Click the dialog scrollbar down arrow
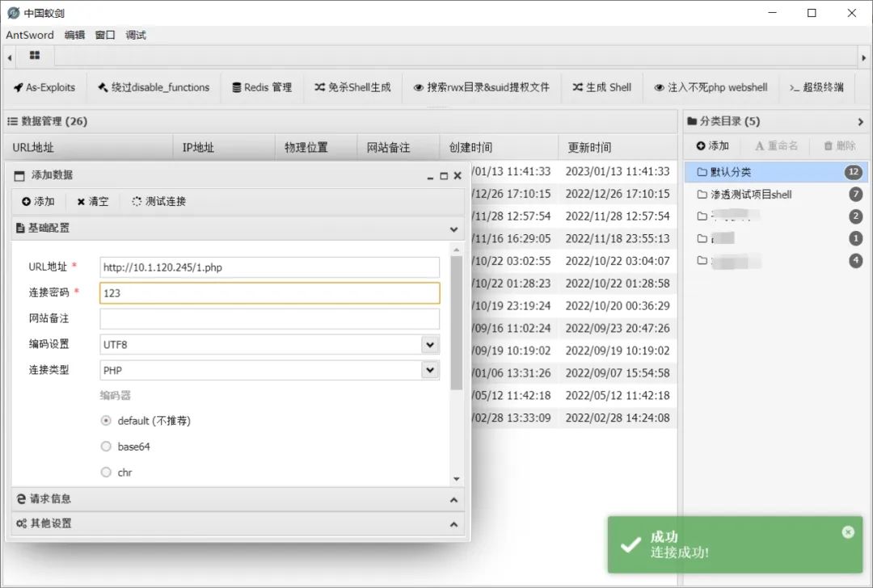This screenshot has width=873, height=588. 457,479
